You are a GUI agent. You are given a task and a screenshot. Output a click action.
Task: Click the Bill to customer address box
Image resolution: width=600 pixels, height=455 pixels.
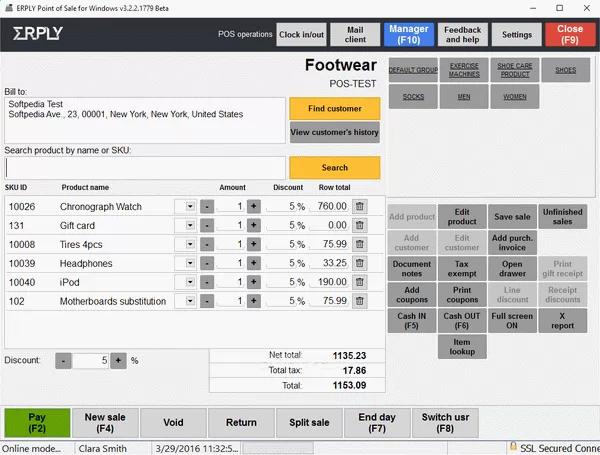[144, 120]
